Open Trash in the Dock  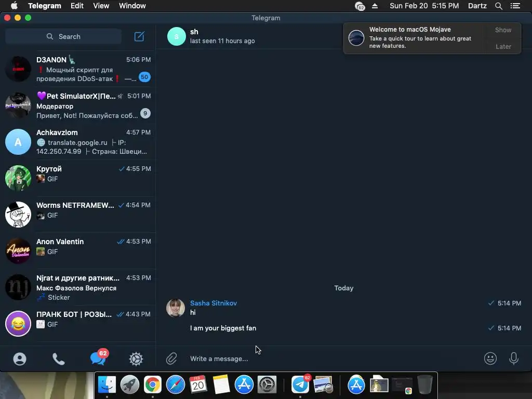click(x=425, y=385)
